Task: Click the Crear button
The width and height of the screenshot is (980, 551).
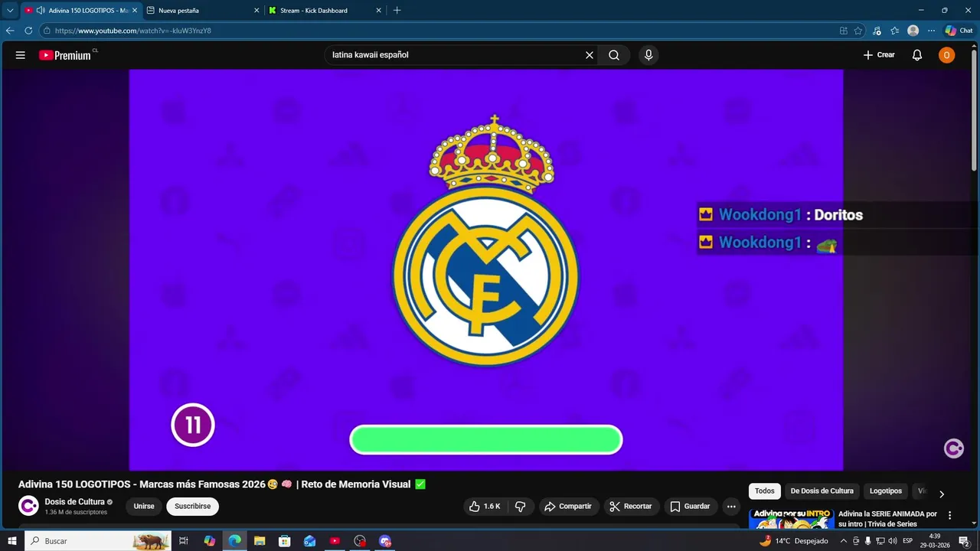Action: (x=879, y=55)
